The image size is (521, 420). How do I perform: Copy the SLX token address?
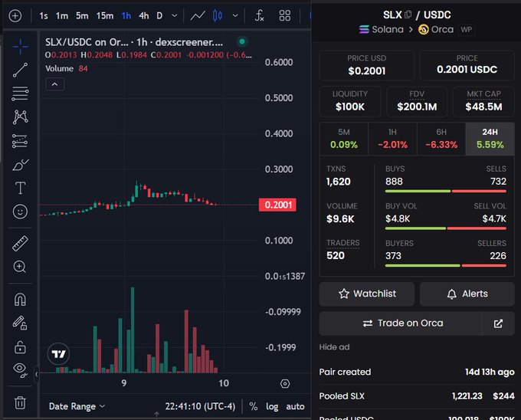(408, 15)
